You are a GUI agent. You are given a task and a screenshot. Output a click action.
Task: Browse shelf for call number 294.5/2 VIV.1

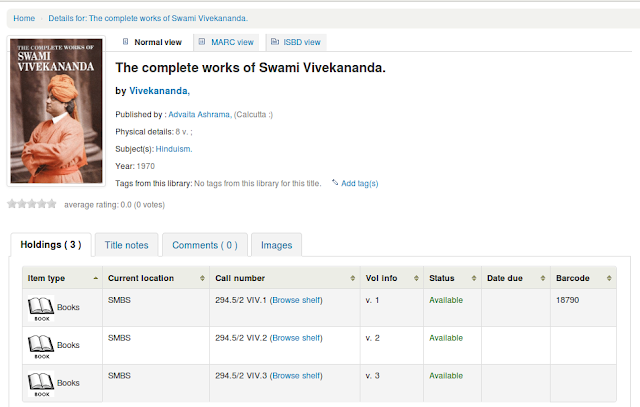point(298,300)
